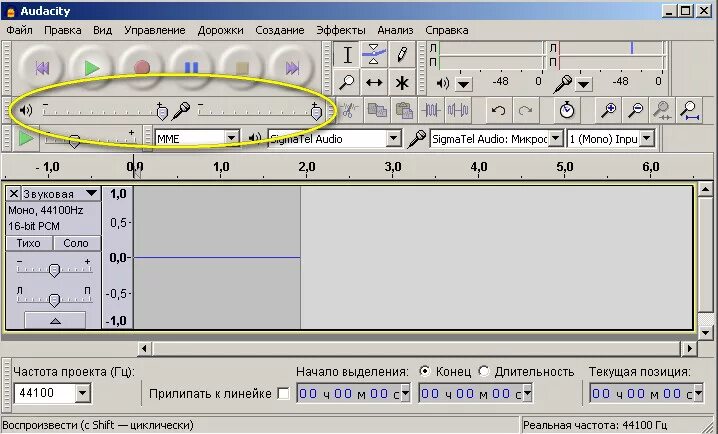Open output meter dropdown arrow
The height and width of the screenshot is (434, 718).
click(464, 84)
